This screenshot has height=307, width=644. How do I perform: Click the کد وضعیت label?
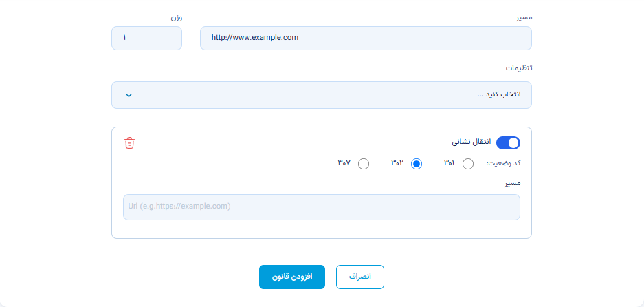504,163
